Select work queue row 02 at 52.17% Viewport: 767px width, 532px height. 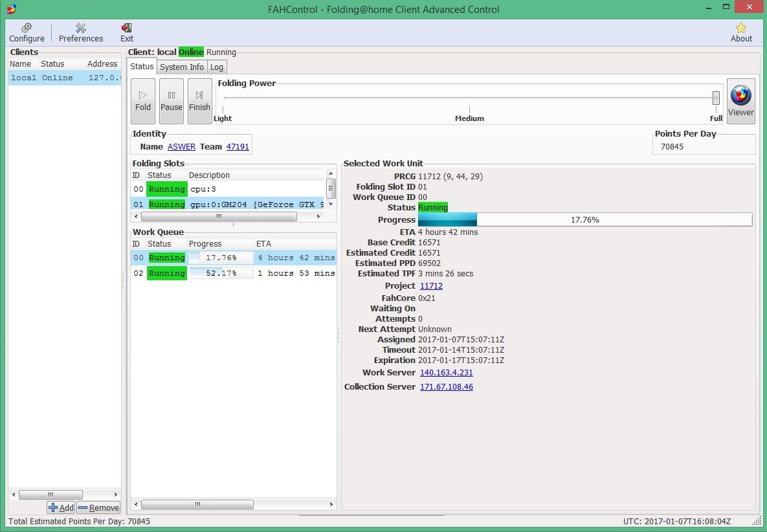pyautogui.click(x=233, y=273)
